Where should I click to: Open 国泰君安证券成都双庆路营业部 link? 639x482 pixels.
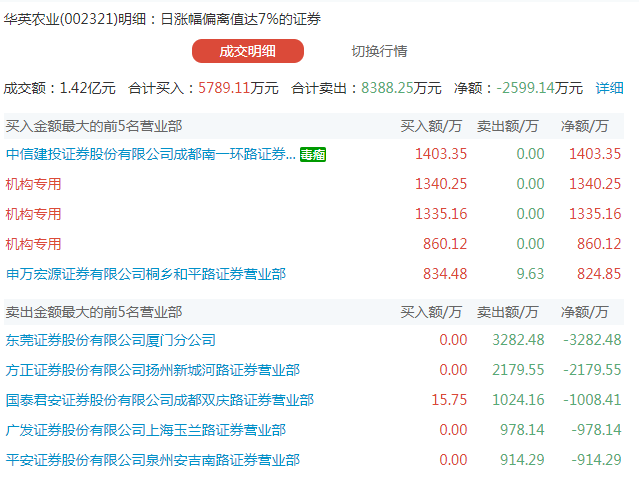[x=160, y=400]
